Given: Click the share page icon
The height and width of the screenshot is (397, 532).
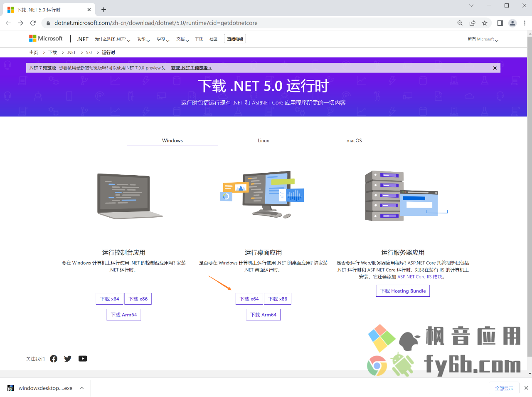Looking at the screenshot, I should (472, 23).
